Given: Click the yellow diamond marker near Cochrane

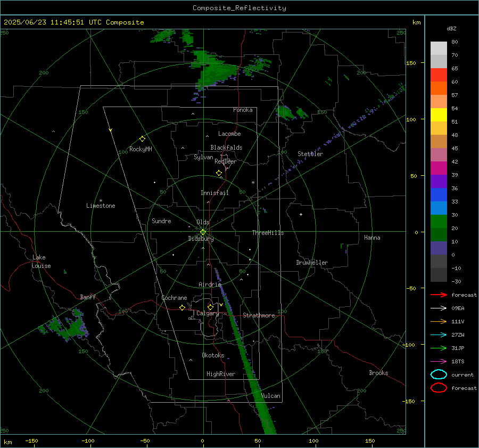Looking at the screenshot, I should click(183, 307).
